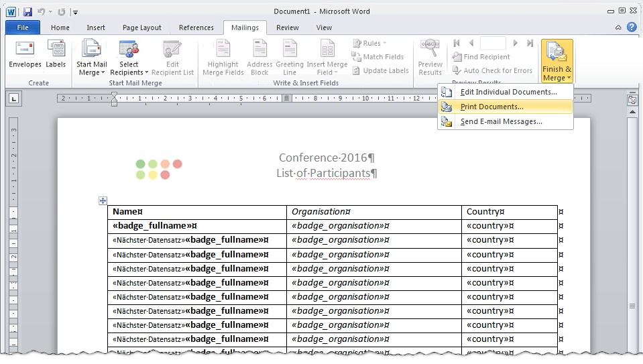Click the Name header cell
This screenshot has width=643, height=364.
(197, 212)
